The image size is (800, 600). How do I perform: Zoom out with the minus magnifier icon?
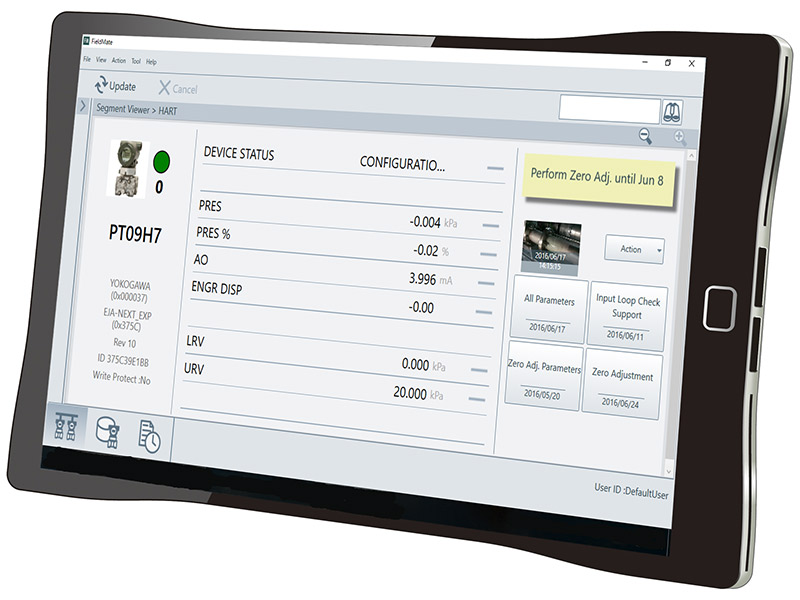point(644,135)
